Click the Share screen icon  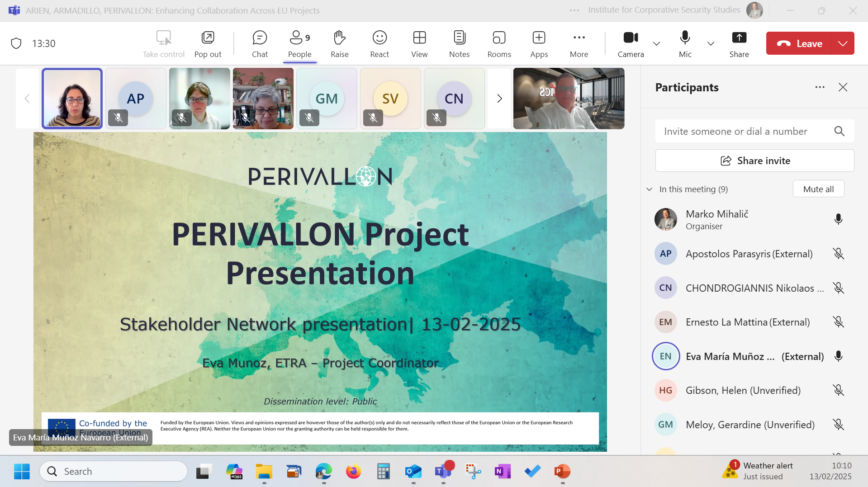click(x=739, y=43)
